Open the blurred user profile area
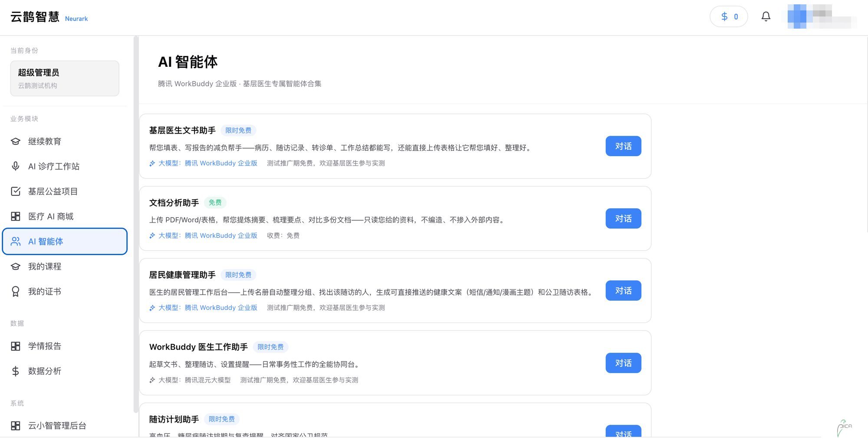Viewport: 868px width, 440px height. (x=822, y=16)
